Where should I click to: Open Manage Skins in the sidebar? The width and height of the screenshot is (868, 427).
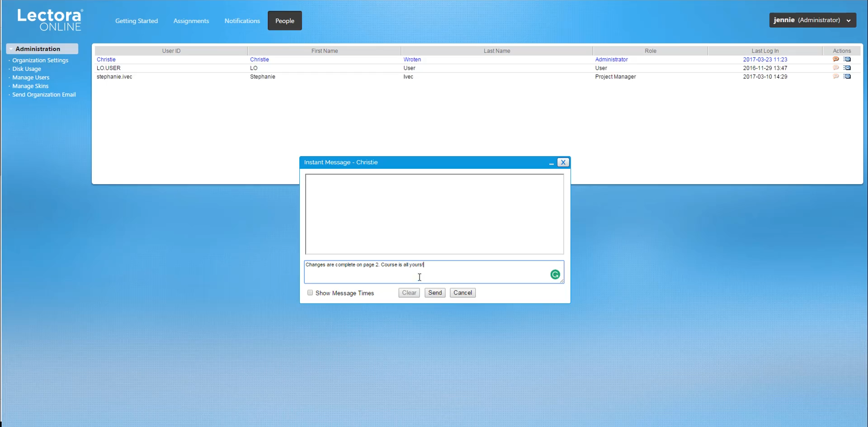click(x=30, y=86)
